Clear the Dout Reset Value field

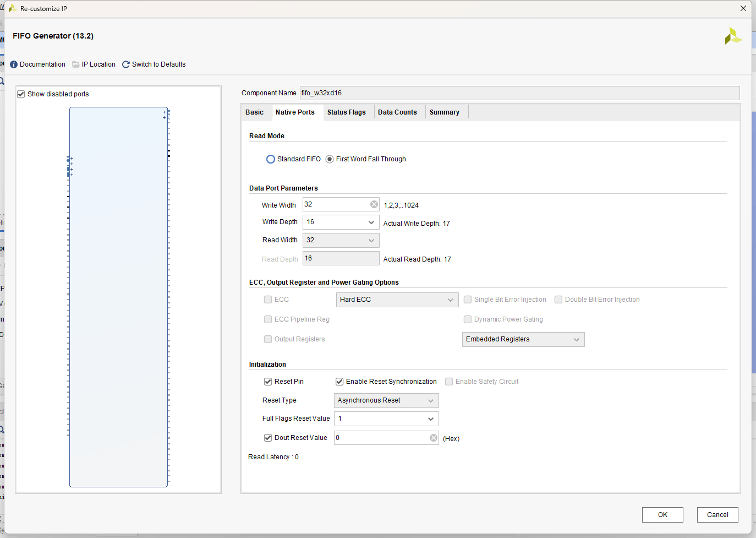(434, 438)
